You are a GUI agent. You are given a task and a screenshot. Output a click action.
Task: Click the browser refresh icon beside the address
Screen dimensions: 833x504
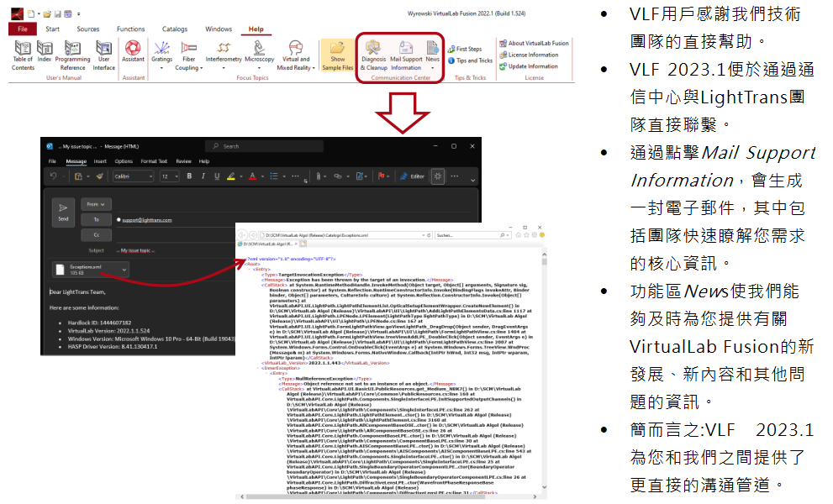429,235
